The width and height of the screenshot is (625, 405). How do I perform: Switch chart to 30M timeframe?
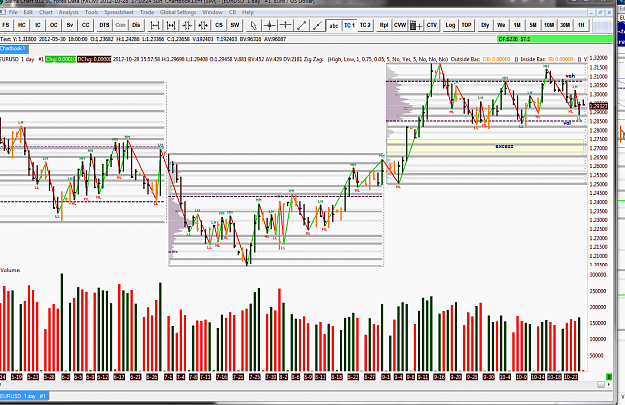(x=565, y=25)
